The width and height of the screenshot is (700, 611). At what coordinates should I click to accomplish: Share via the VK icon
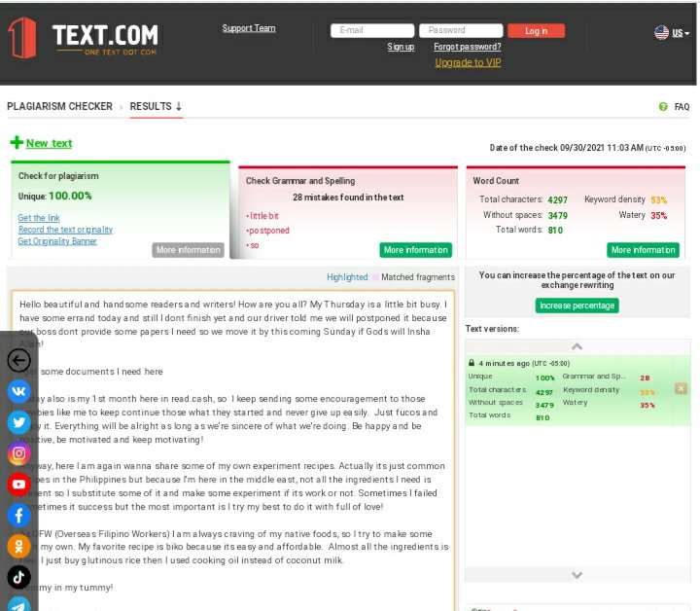[18, 391]
